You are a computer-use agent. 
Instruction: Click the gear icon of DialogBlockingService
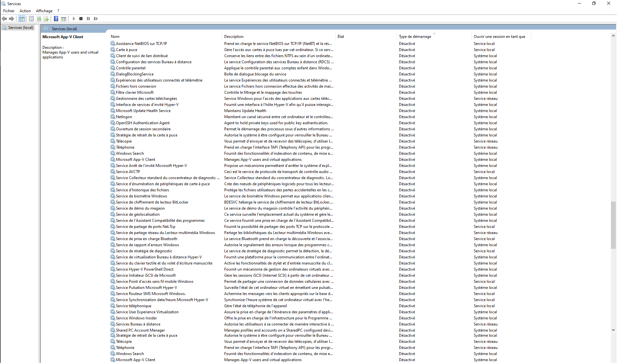tap(113, 74)
